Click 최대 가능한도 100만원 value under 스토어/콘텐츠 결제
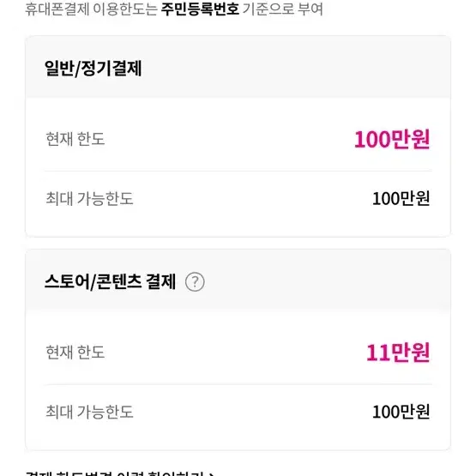 pos(401,412)
